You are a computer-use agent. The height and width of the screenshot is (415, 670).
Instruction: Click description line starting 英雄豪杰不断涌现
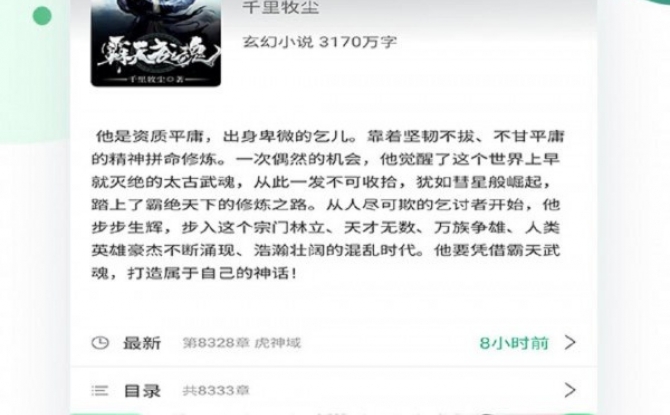[x=326, y=250]
